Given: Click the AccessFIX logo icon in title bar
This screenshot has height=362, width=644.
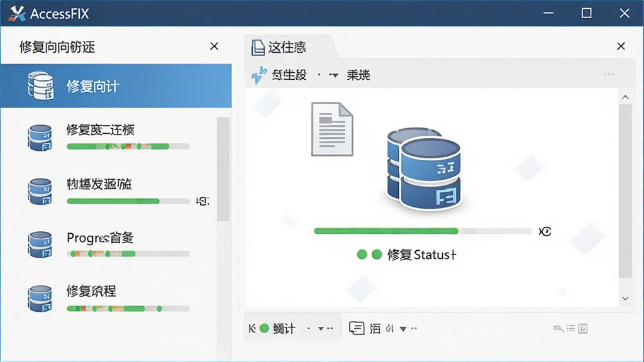Looking at the screenshot, I should 17,14.
